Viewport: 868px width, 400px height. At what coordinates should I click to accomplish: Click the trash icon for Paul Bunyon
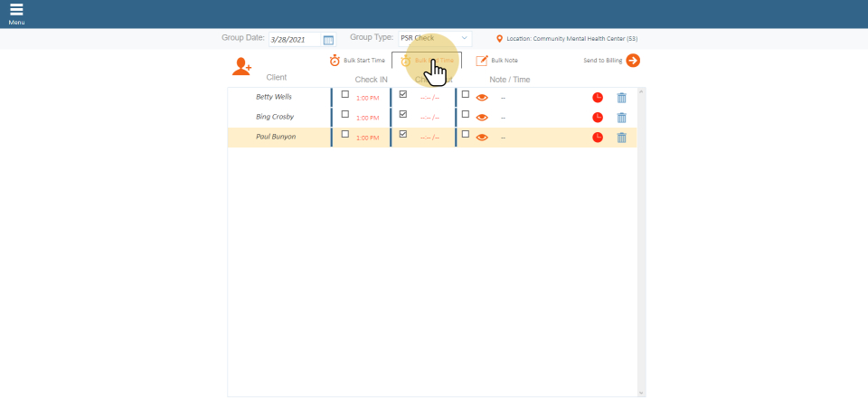pos(621,138)
